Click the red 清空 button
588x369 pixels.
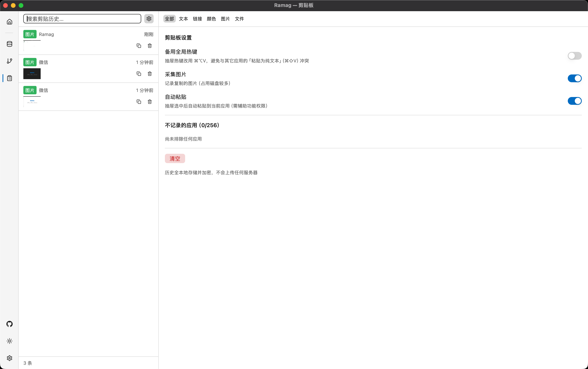click(x=175, y=159)
